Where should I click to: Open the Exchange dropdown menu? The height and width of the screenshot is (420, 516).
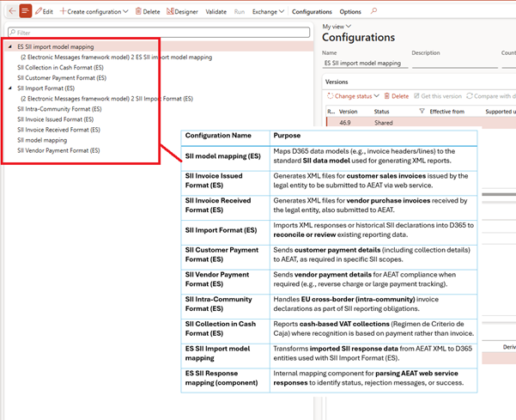pyautogui.click(x=268, y=11)
